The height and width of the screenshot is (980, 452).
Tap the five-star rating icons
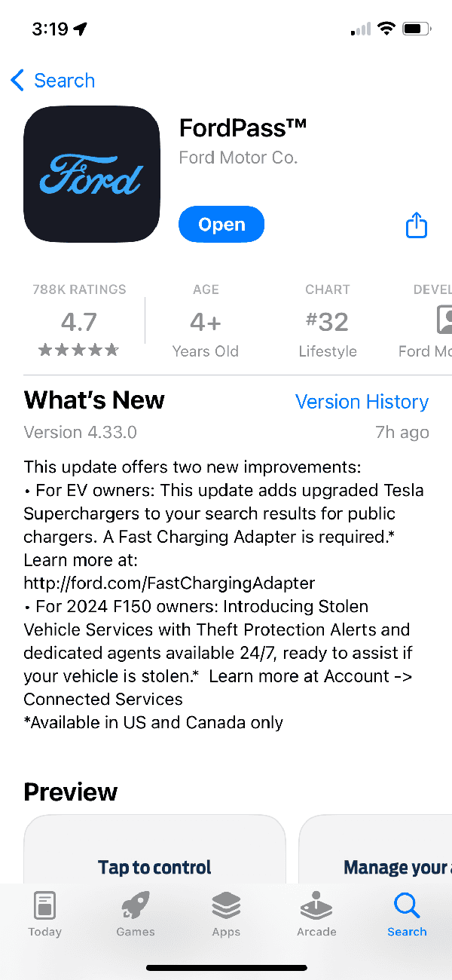click(79, 350)
